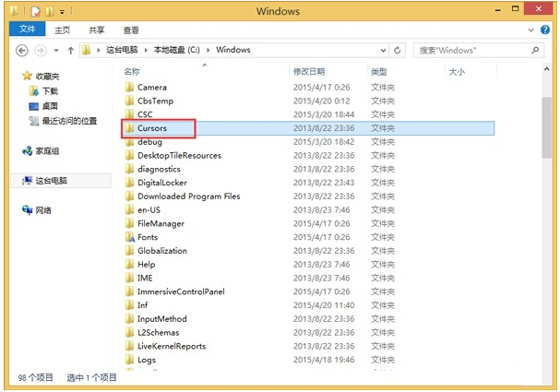Switch to the 共享 ribbon tab
Image resolution: width=560 pixels, height=392 pixels.
tap(97, 30)
